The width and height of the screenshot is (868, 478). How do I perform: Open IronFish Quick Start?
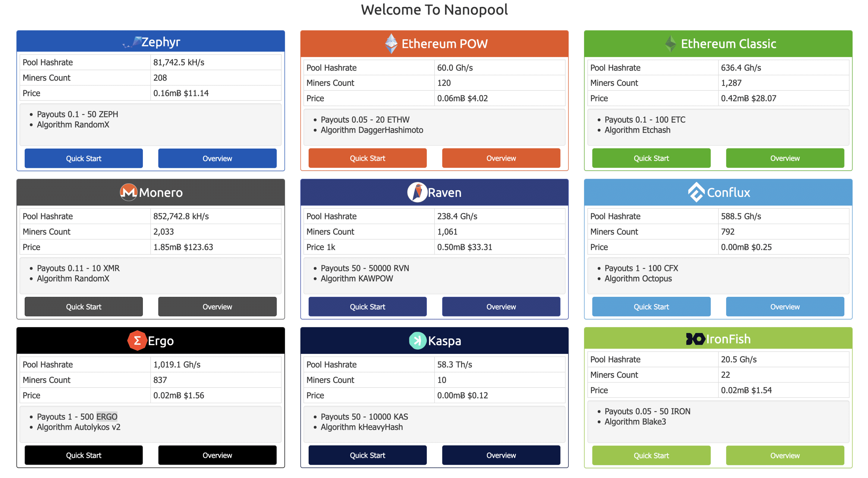pos(651,455)
